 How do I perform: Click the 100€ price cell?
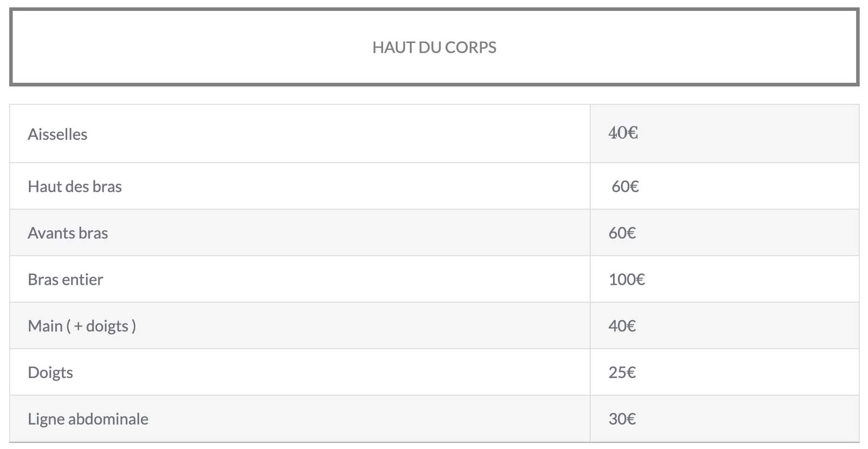pyautogui.click(x=627, y=279)
